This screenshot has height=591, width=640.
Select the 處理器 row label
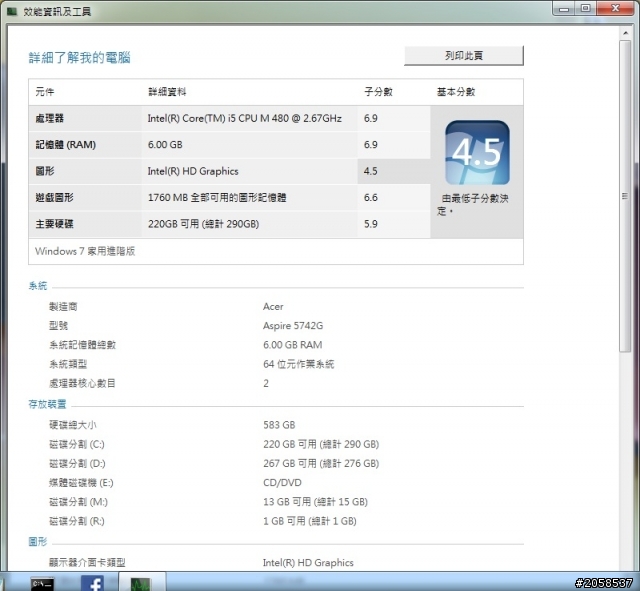(49, 118)
